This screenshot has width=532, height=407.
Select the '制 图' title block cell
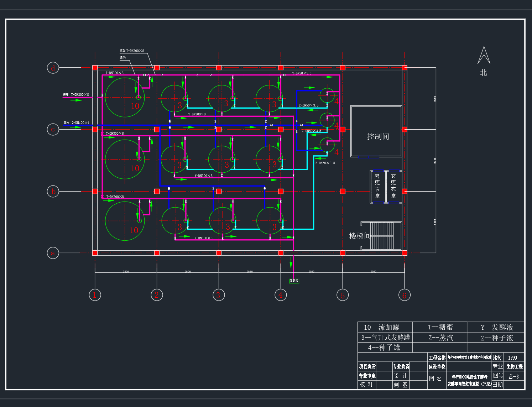401,385
